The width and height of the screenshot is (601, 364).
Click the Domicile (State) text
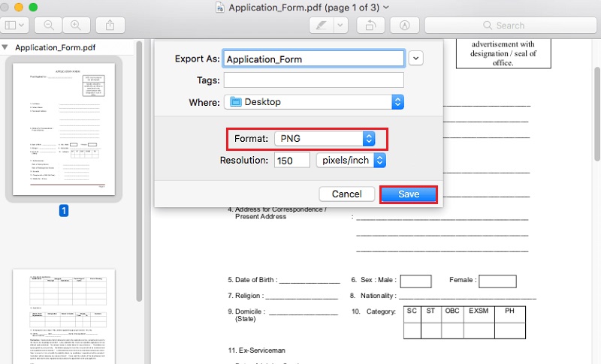point(246,315)
